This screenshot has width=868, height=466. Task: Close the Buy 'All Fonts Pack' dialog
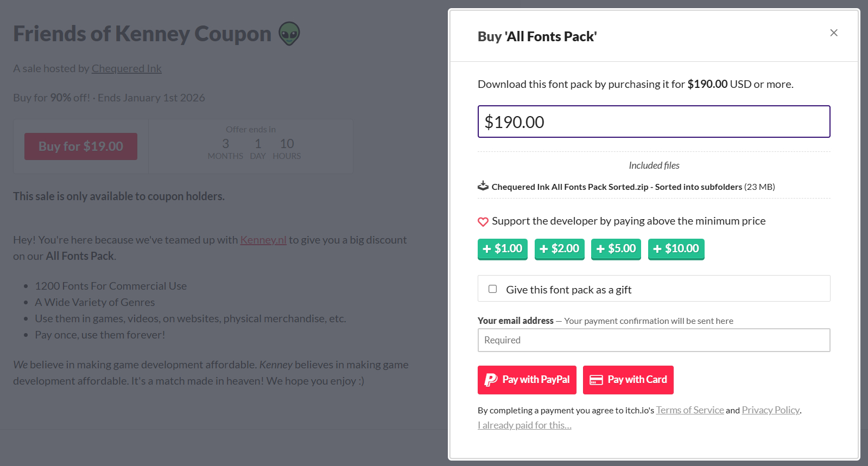[834, 33]
